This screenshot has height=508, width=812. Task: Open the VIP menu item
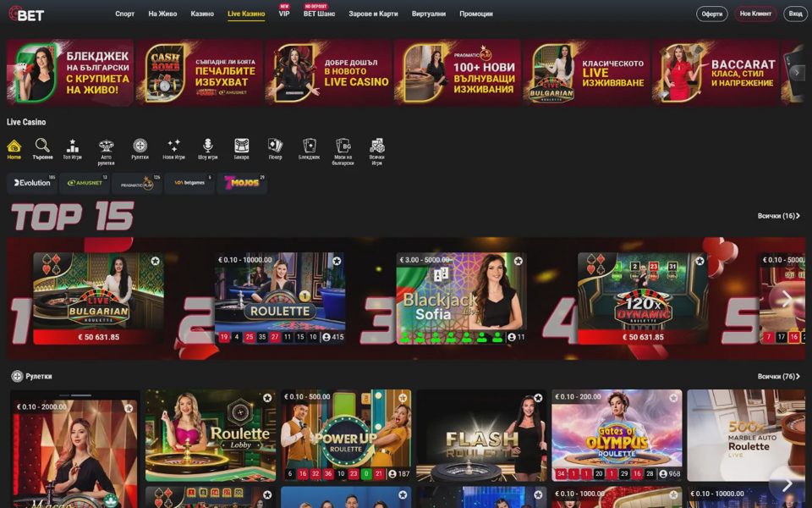tap(284, 14)
